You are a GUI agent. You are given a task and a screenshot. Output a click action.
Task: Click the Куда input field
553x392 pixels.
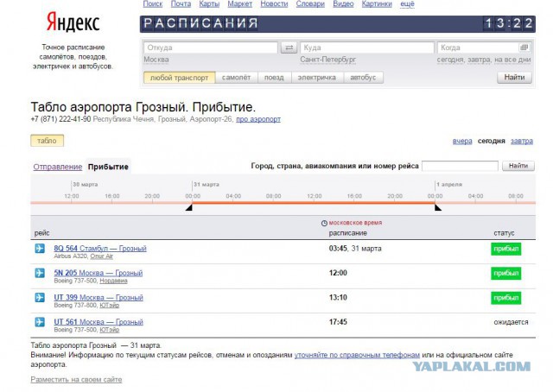[366, 47]
